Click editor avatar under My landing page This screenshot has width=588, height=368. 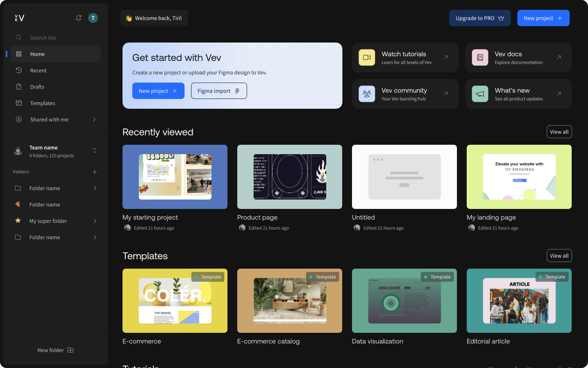(x=472, y=228)
